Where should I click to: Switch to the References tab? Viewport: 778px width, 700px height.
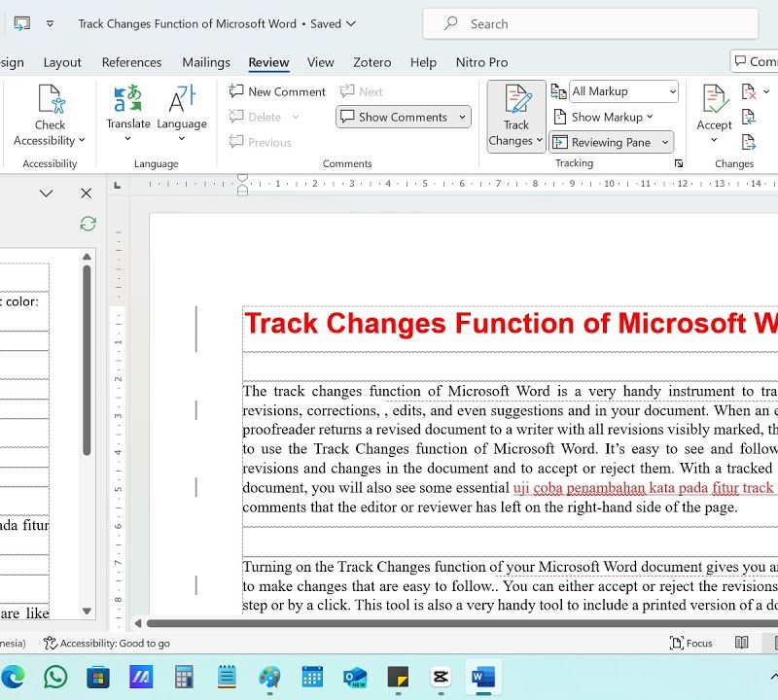pos(131,62)
